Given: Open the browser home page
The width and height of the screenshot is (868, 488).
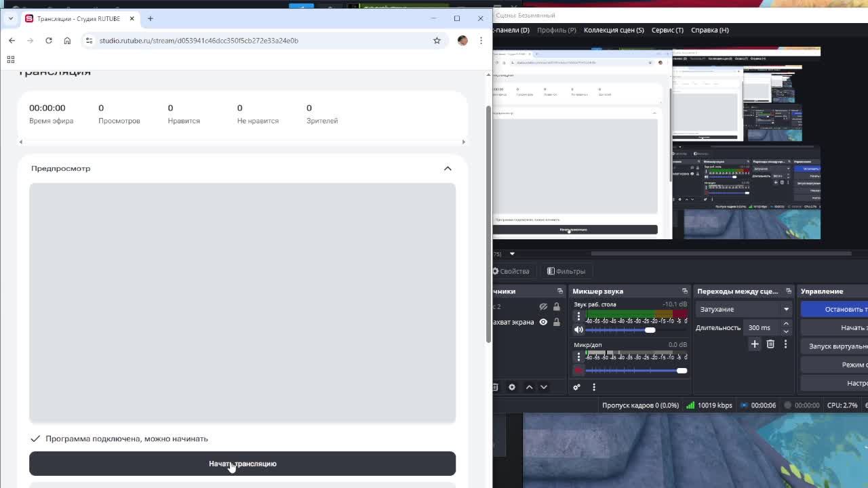Looking at the screenshot, I should click(67, 41).
